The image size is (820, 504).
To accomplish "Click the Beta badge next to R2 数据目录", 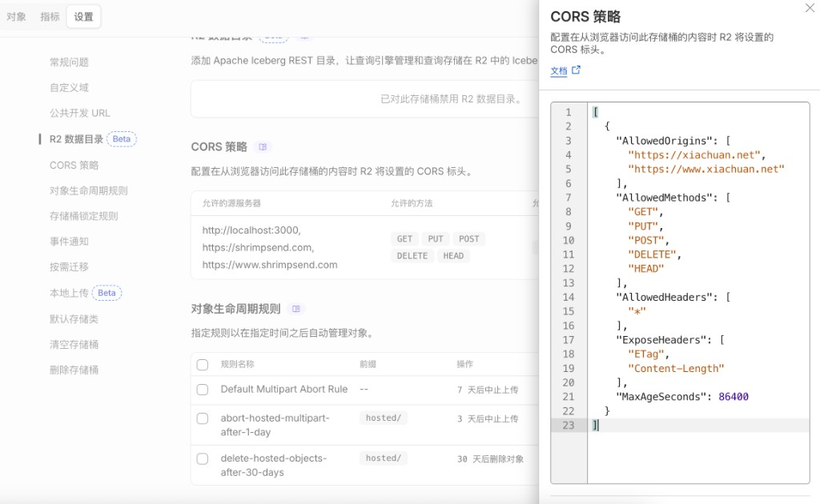I will 122,139.
